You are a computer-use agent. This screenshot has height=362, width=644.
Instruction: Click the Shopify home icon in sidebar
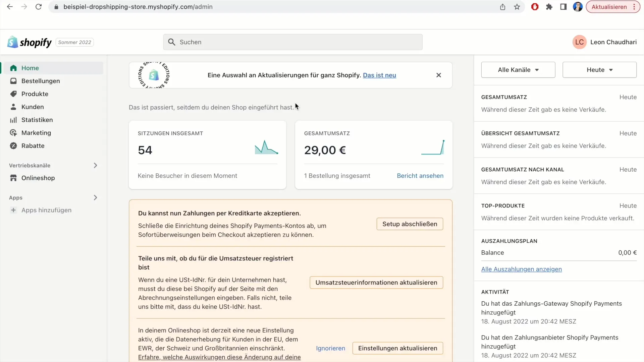coord(13,68)
